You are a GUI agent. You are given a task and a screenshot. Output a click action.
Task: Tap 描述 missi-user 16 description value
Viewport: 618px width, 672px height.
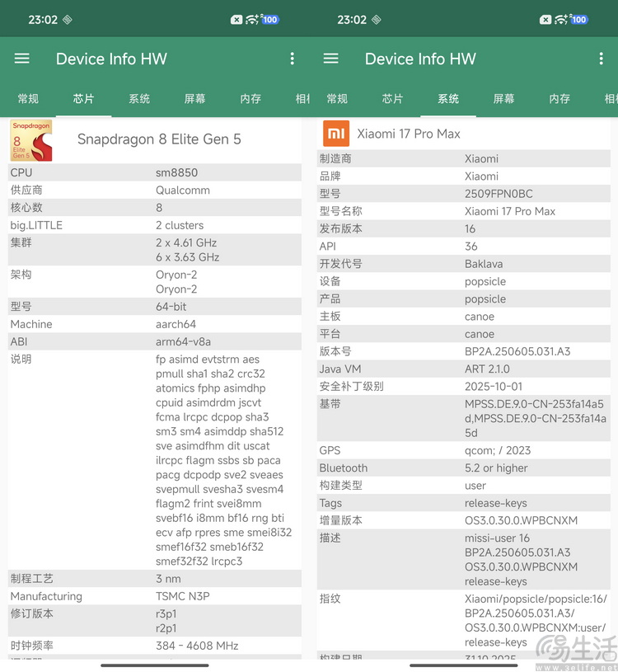[522, 560]
